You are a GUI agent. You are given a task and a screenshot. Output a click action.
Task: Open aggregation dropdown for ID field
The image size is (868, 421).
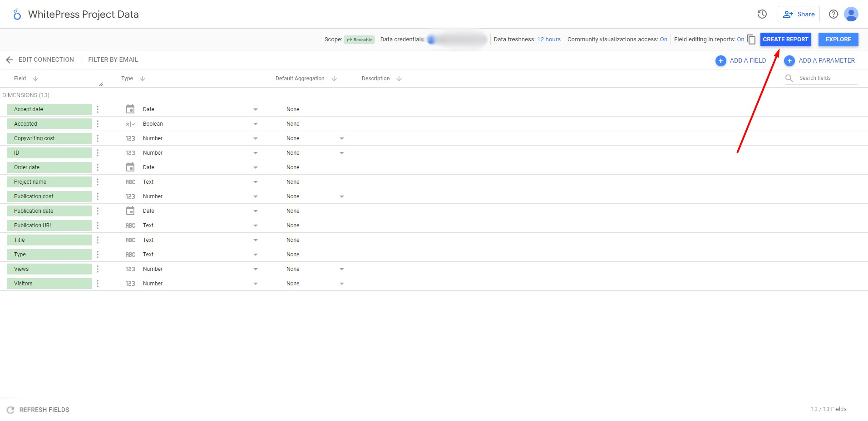coord(342,153)
